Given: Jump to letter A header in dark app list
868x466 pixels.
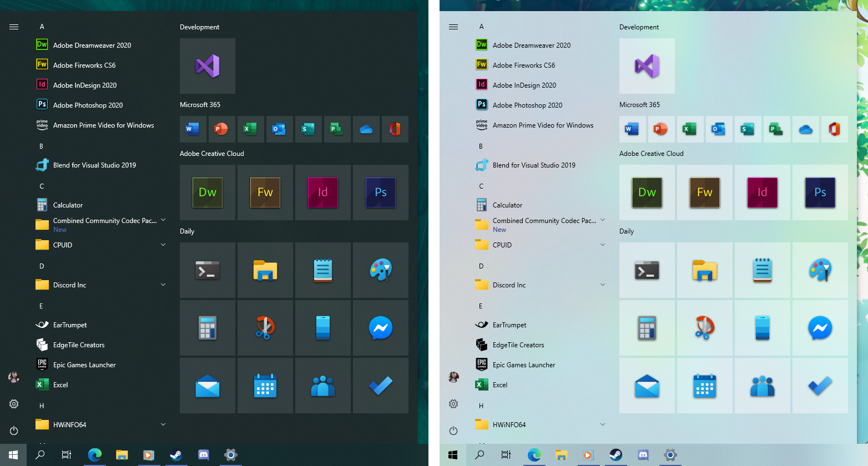Looking at the screenshot, I should coord(42,27).
